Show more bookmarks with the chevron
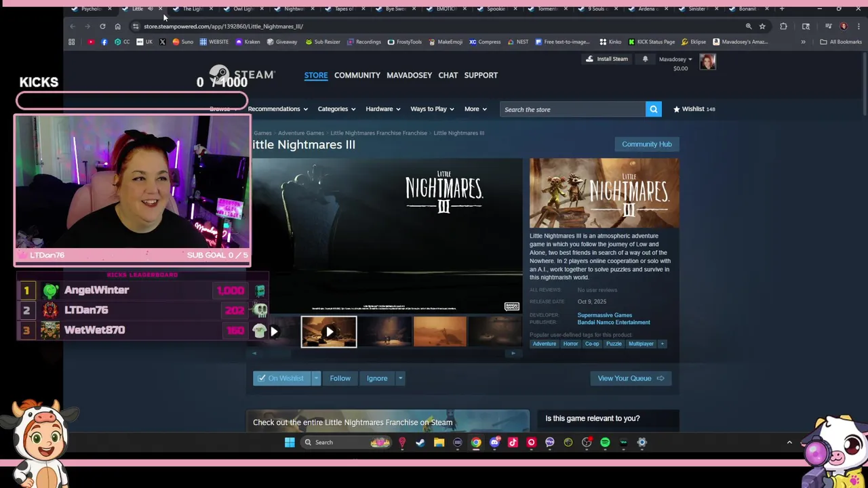This screenshot has height=488, width=868. (803, 42)
